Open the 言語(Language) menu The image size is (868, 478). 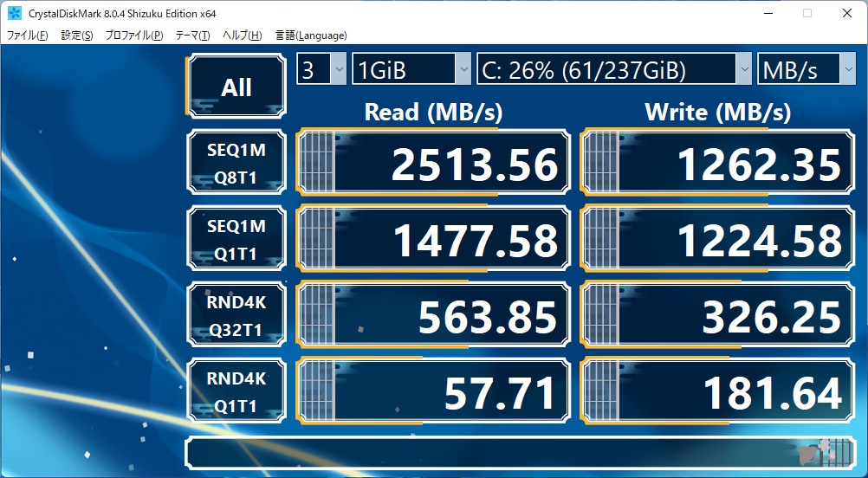point(311,36)
